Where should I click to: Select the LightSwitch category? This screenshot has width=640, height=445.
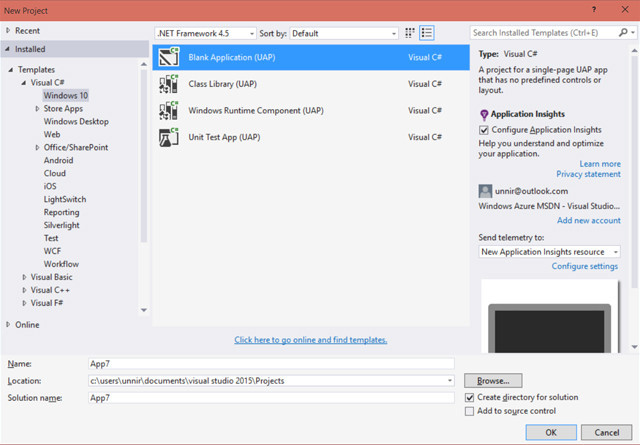(65, 199)
